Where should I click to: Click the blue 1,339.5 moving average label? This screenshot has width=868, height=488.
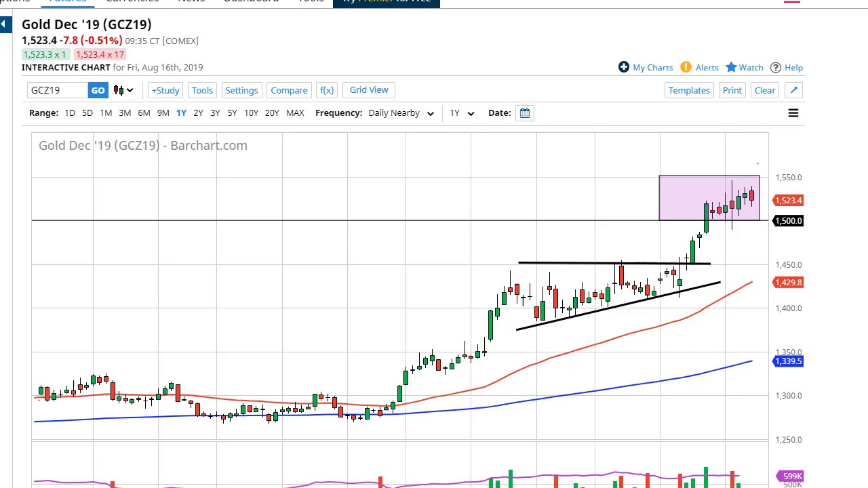788,361
